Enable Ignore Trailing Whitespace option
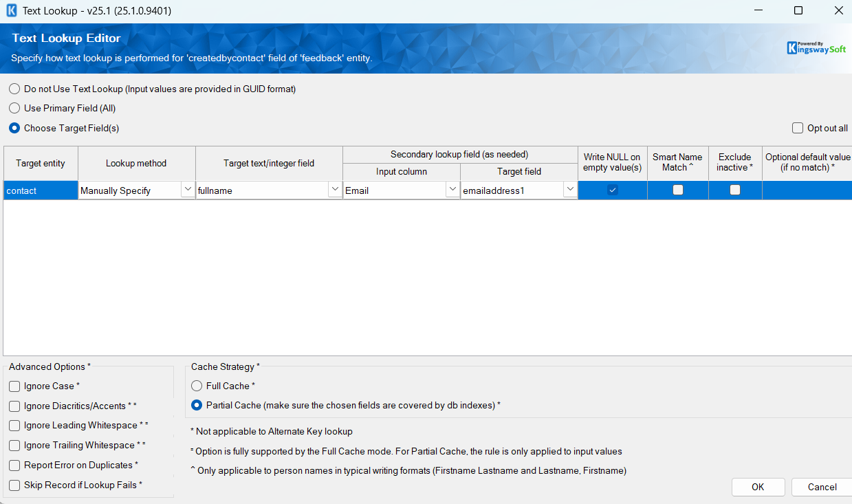 pos(14,446)
